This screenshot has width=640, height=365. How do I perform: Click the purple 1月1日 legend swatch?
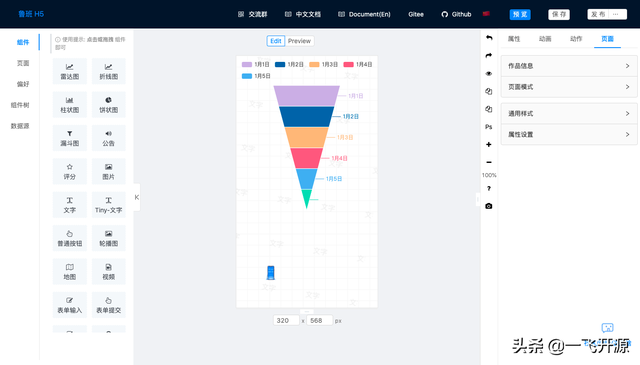pos(247,65)
